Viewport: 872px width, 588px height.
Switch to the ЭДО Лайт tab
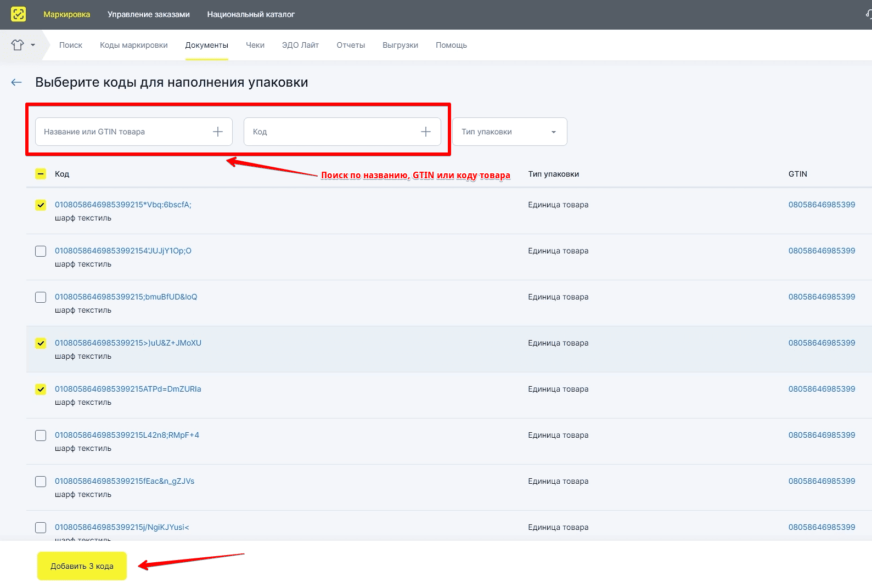(301, 45)
